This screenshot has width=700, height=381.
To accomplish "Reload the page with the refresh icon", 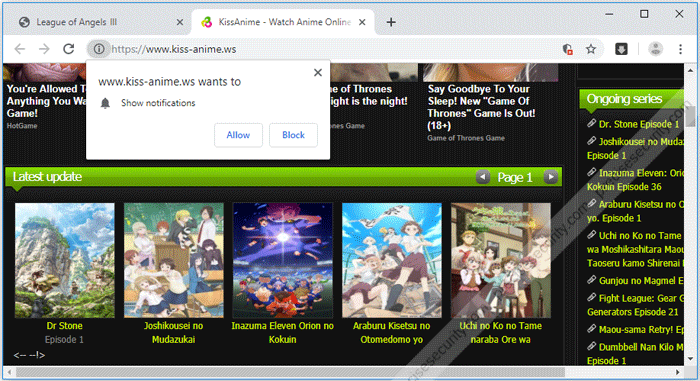I will (68, 49).
